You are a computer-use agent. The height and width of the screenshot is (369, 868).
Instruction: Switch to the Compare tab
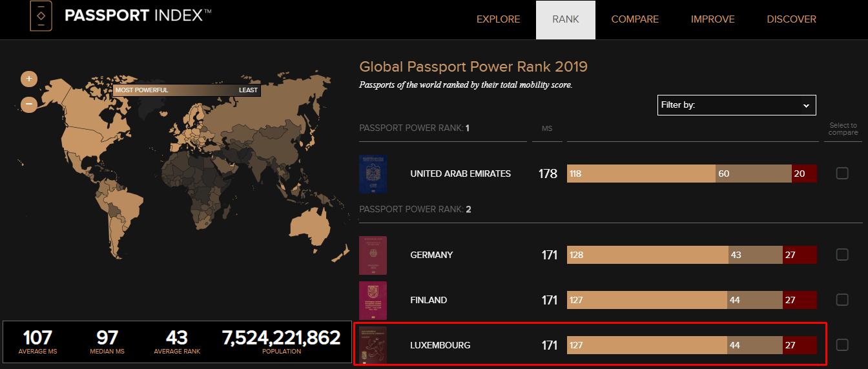(x=635, y=19)
